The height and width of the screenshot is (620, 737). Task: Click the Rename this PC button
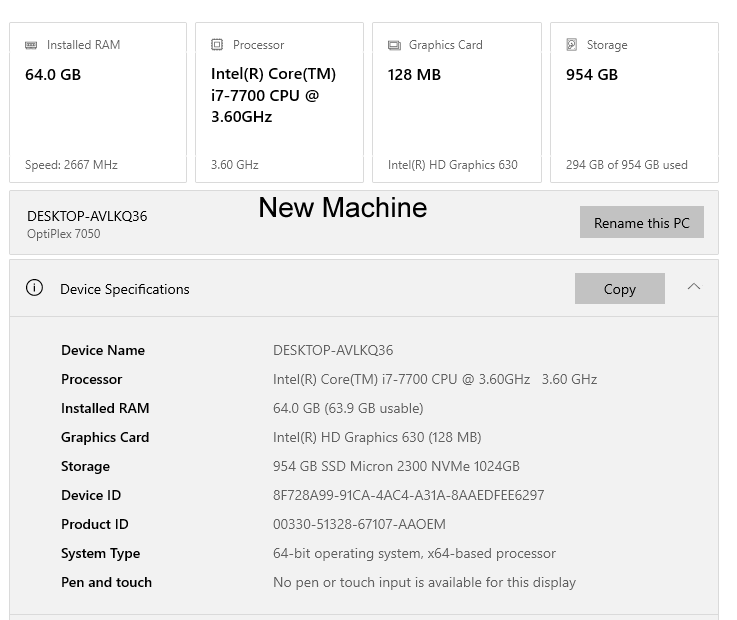642,222
